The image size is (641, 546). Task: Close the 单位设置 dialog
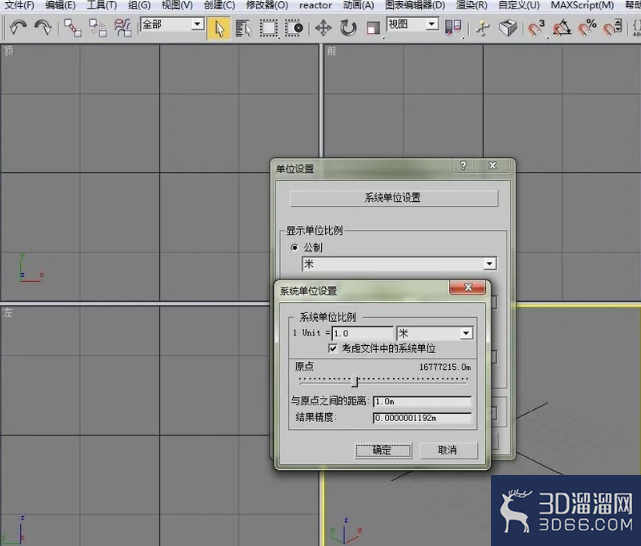493,166
